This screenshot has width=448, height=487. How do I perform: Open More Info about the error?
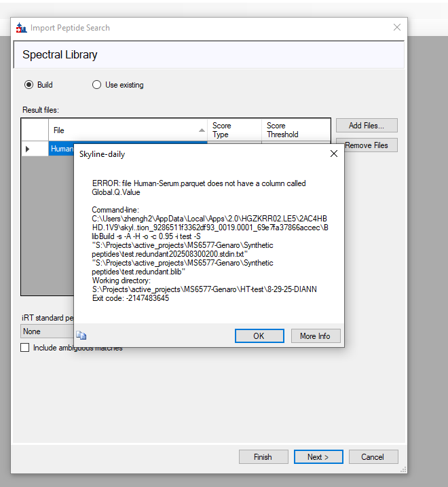(x=315, y=336)
